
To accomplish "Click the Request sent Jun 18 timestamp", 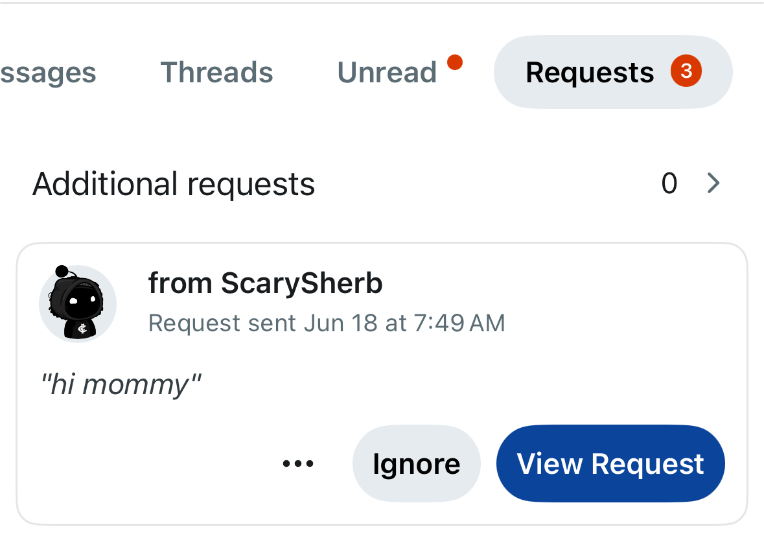I will [326, 323].
